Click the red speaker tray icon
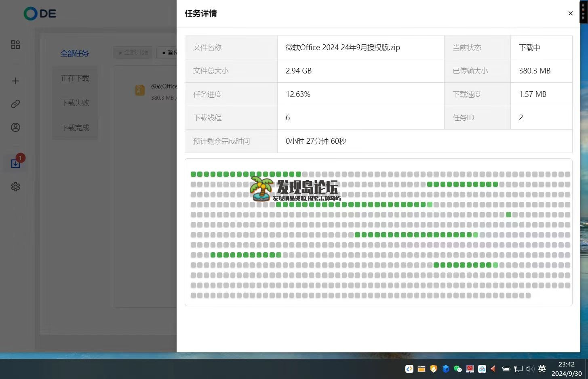 (x=493, y=369)
